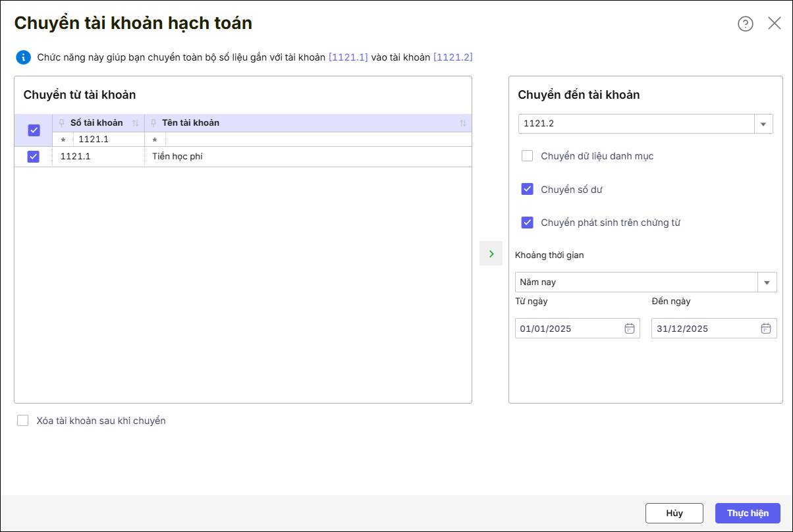Open the help question mark icon
Viewport: 793px width, 532px height.
(x=745, y=24)
